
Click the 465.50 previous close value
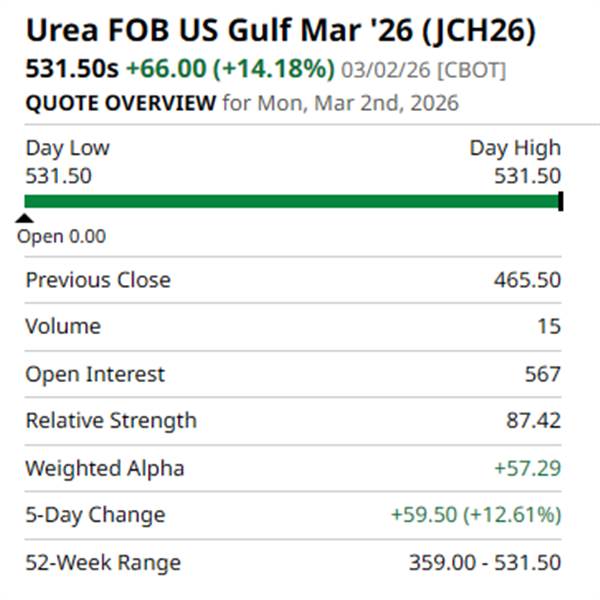pyautogui.click(x=527, y=280)
